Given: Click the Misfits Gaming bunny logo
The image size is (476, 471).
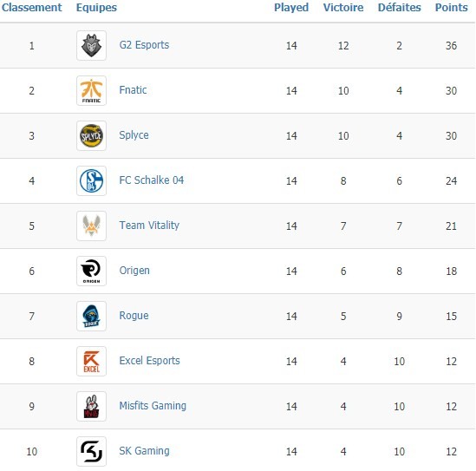Looking at the screenshot, I should [91, 406].
